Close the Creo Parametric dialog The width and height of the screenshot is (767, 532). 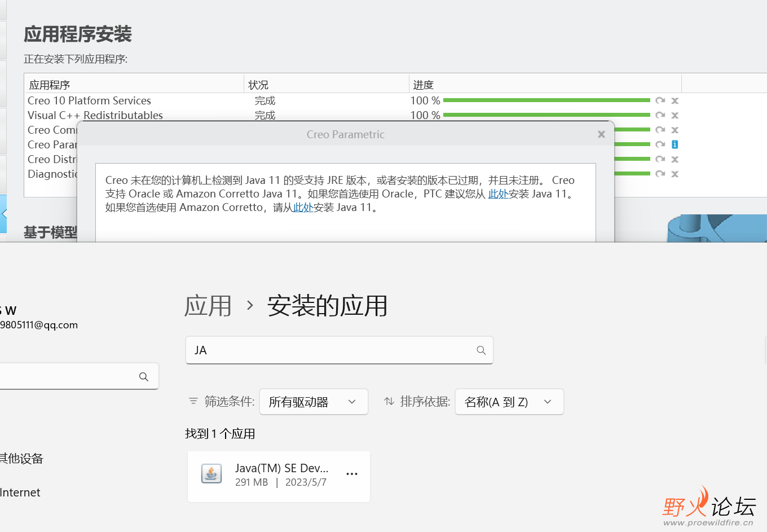(601, 134)
